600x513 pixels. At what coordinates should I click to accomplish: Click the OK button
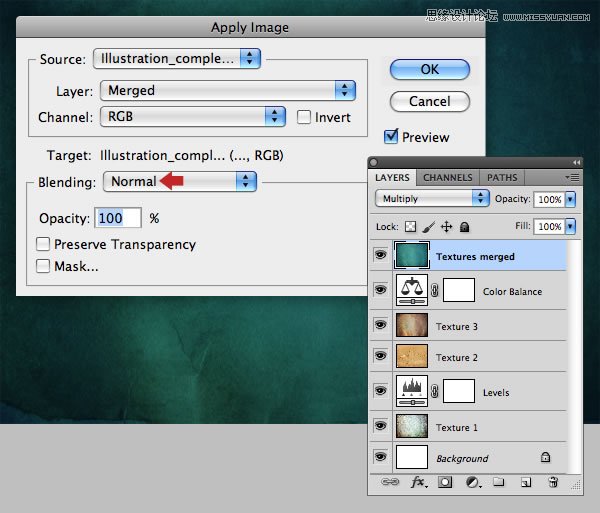pos(429,70)
